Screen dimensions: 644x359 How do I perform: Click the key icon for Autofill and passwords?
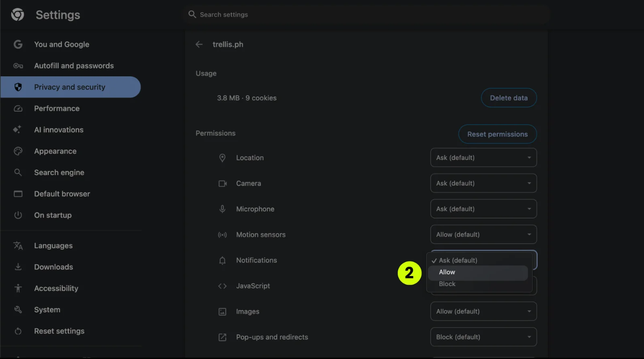pos(18,66)
